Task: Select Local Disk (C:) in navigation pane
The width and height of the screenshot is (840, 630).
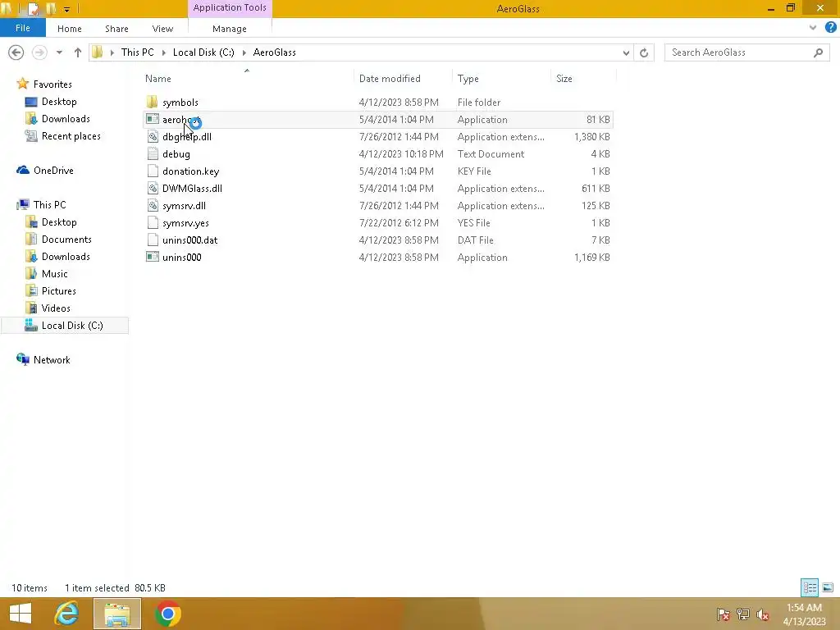Action: point(72,325)
